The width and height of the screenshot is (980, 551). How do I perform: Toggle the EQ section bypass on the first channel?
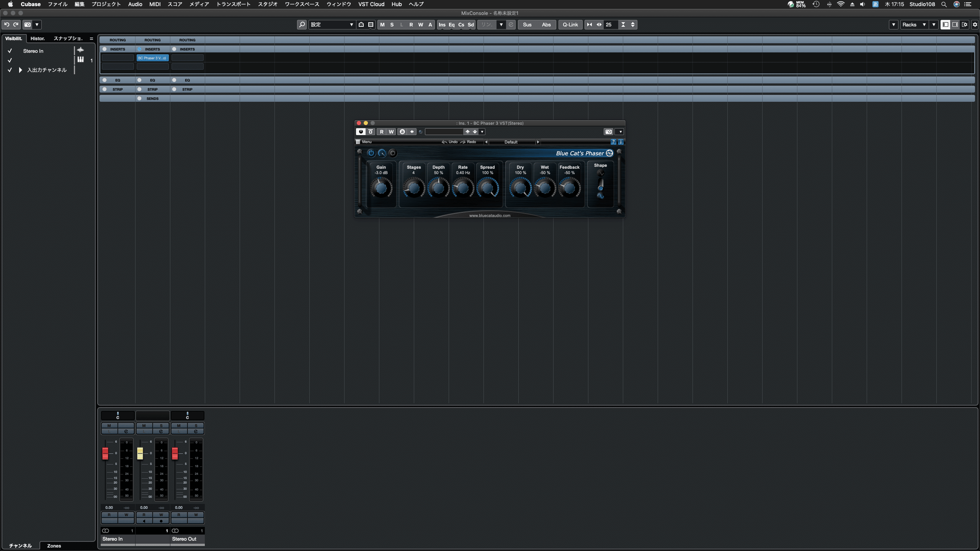104,80
